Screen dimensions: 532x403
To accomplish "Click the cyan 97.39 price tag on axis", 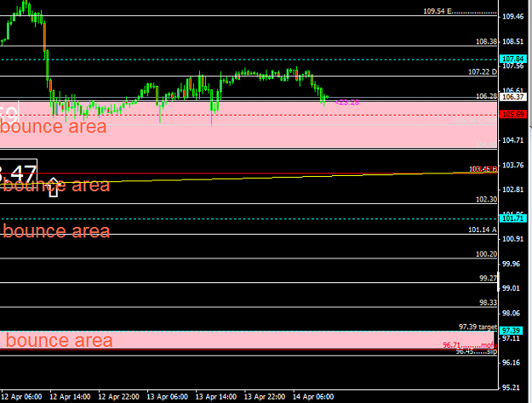I will pyautogui.click(x=511, y=331).
